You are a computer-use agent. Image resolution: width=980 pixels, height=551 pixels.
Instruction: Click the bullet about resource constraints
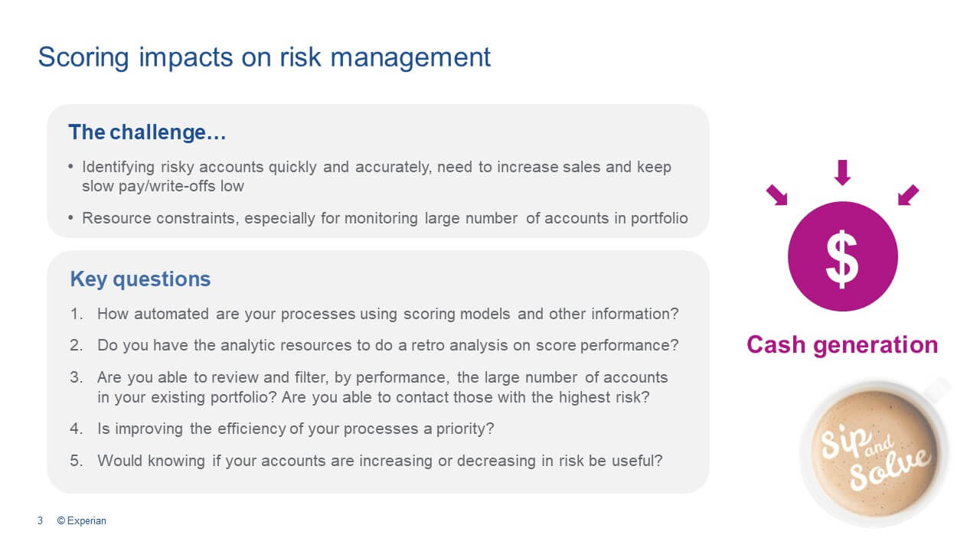tap(384, 218)
